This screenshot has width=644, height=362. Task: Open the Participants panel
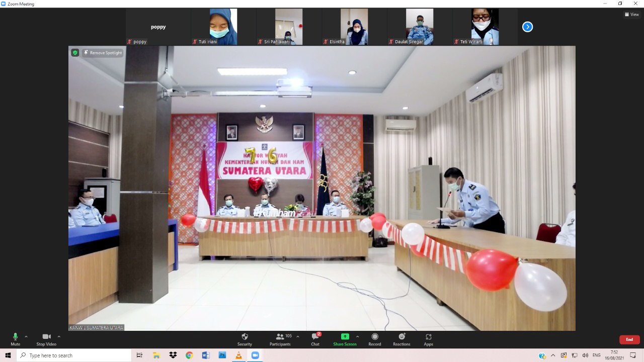[x=280, y=339]
